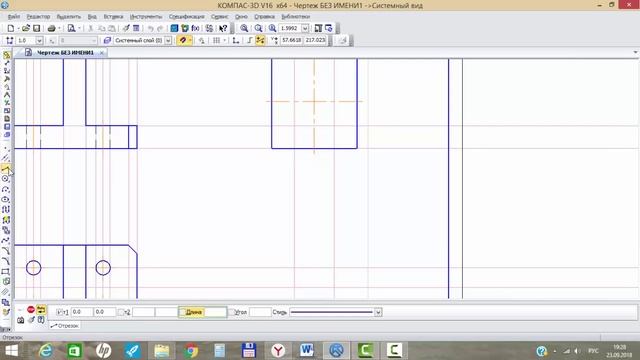Expand the line Стиль dropdown
The image size is (640, 360).
tap(378, 312)
